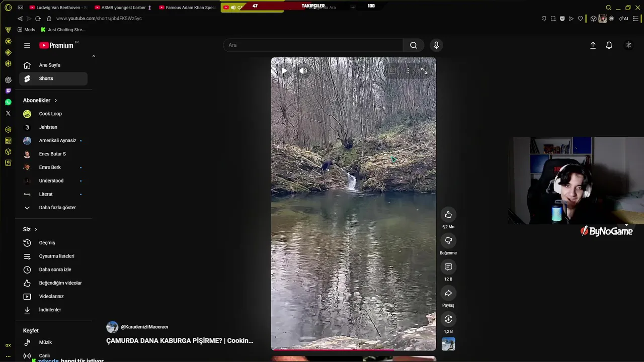Open YouTube notifications bell
The width and height of the screenshot is (644, 362).
(609, 45)
